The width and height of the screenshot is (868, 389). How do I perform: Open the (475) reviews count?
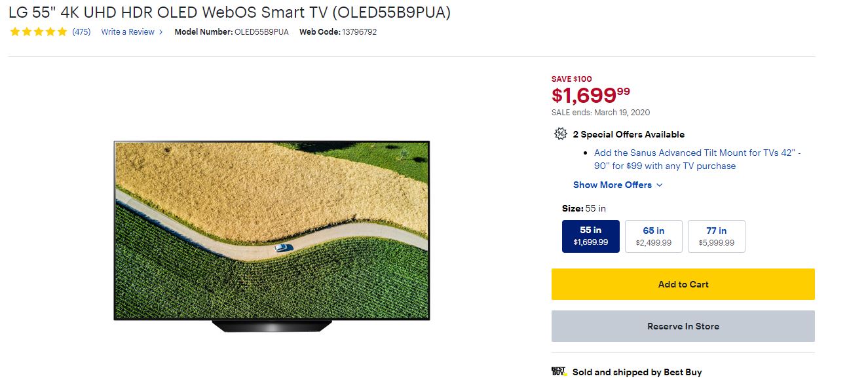click(x=81, y=31)
